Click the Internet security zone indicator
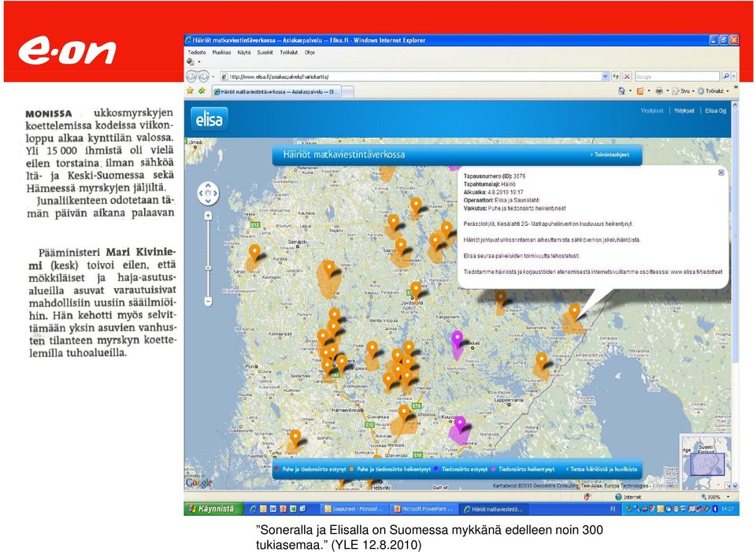The image size is (756, 552). point(628,497)
